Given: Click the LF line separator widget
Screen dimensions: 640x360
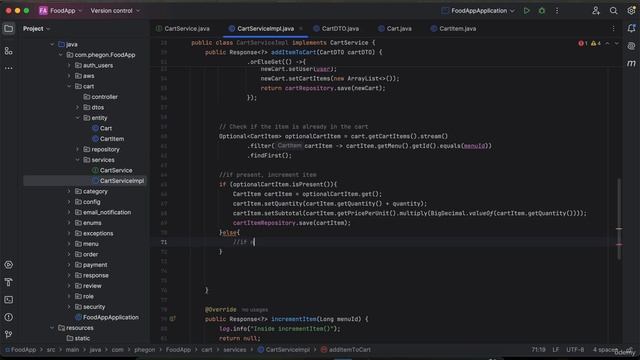Looking at the screenshot, I should [x=556, y=350].
